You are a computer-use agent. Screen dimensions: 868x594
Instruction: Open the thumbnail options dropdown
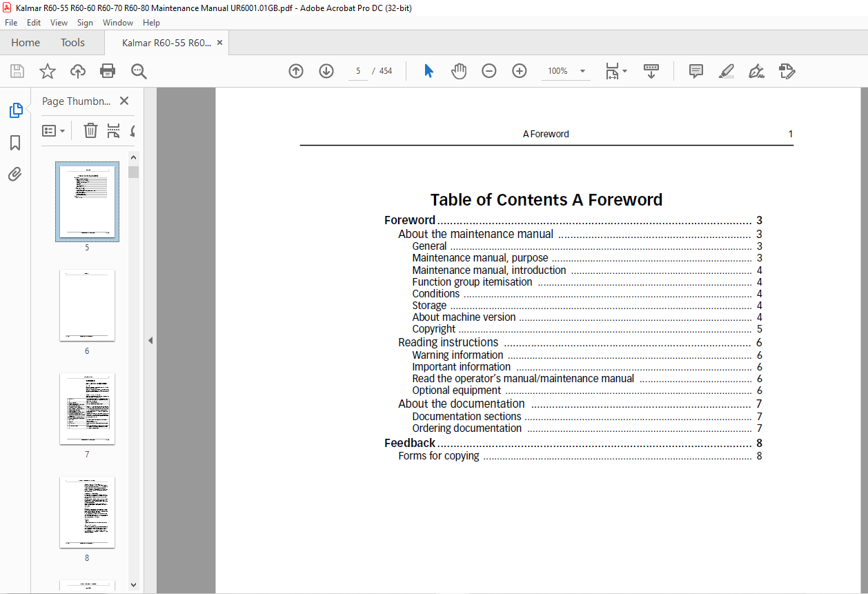pyautogui.click(x=54, y=130)
